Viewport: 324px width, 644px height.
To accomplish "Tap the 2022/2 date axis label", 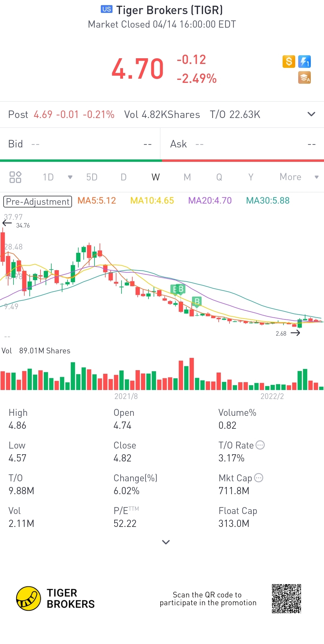I will point(272,396).
